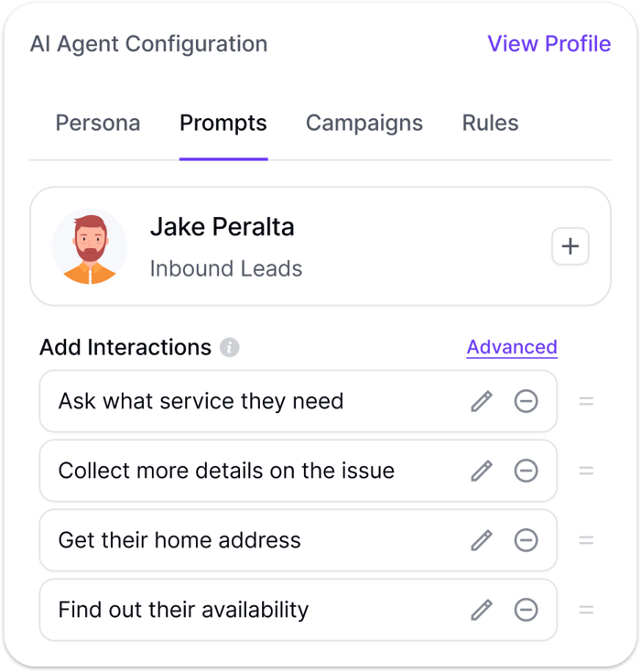Remove the 'Ask what service they need' interaction
The image size is (641, 672).
coord(526,401)
